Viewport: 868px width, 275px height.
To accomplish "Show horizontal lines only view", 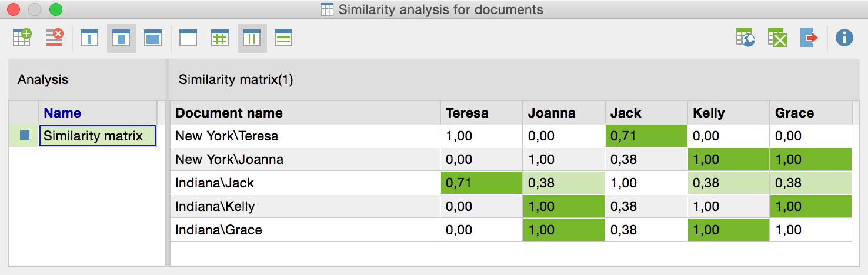I will pyautogui.click(x=283, y=38).
